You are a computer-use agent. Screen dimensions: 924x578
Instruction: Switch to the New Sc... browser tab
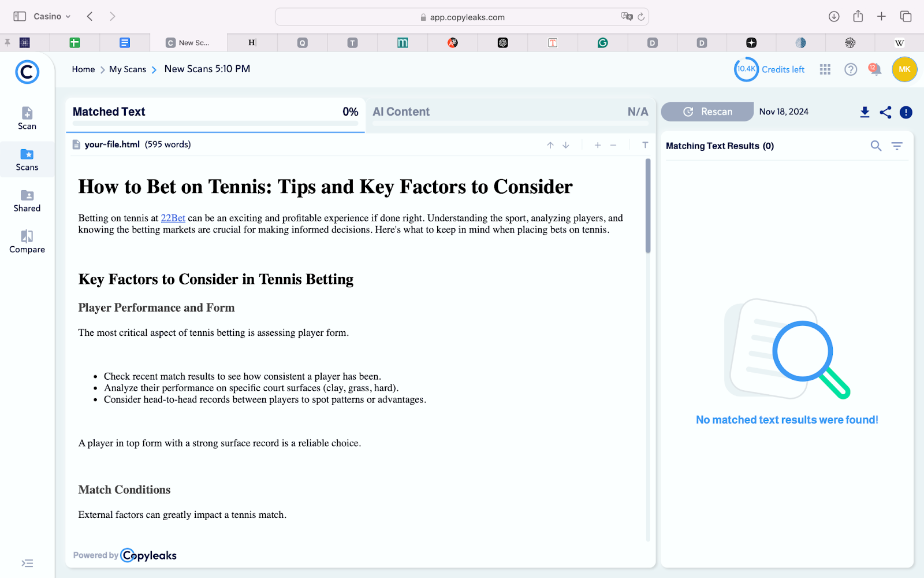(x=189, y=43)
